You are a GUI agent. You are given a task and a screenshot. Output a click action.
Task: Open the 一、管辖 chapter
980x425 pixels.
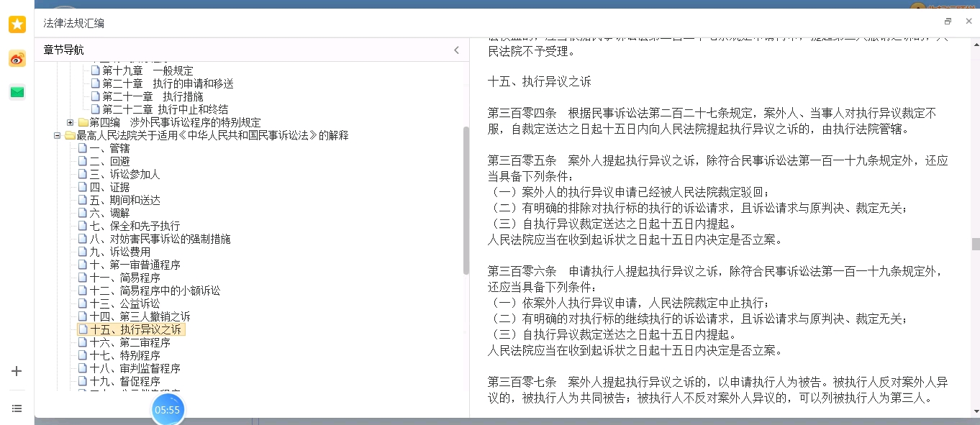(109, 148)
